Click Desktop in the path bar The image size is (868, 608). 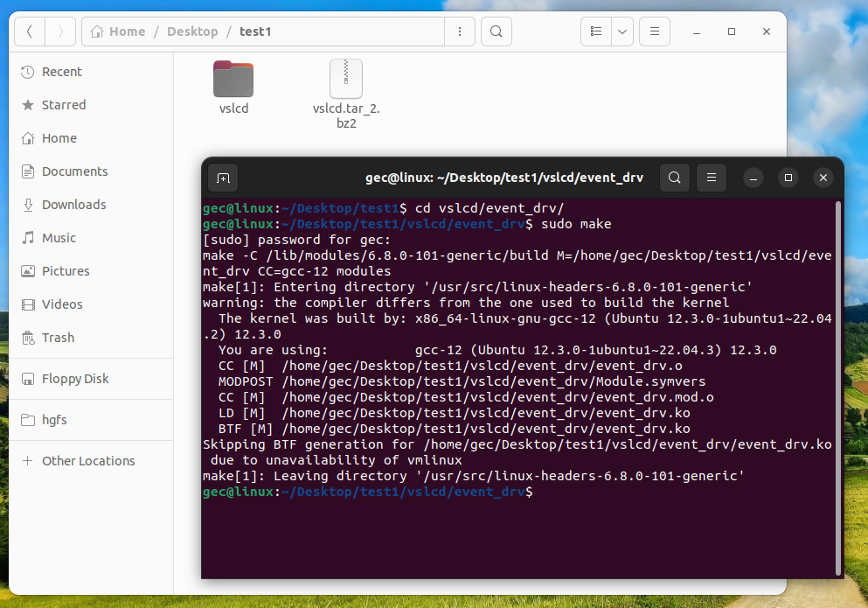[192, 31]
